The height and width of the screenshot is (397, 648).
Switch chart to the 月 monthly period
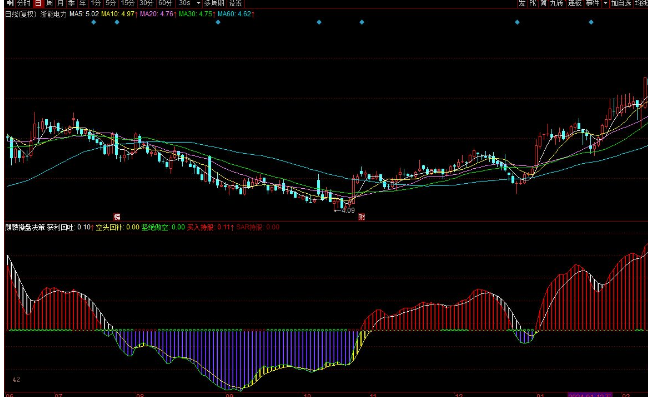[61, 3]
